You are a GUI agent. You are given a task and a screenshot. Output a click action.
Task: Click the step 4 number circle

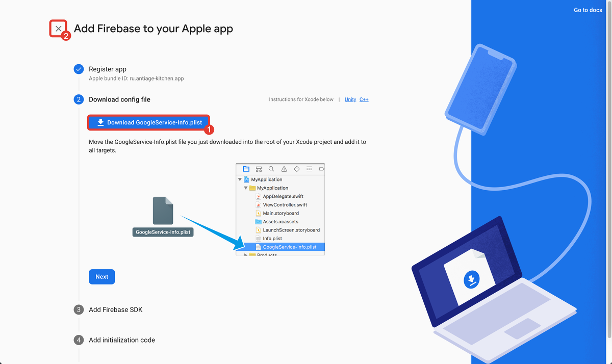[x=79, y=340]
